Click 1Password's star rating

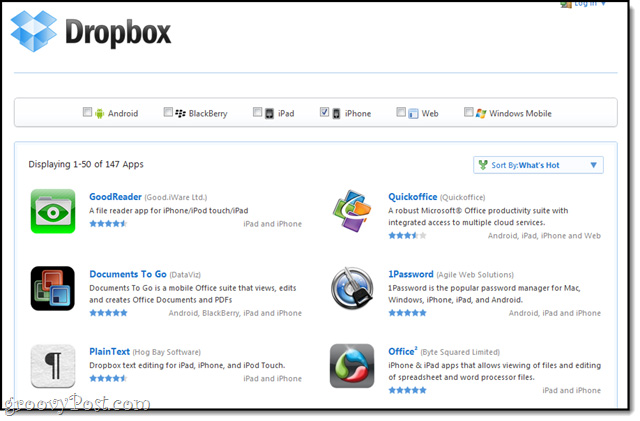click(x=407, y=313)
